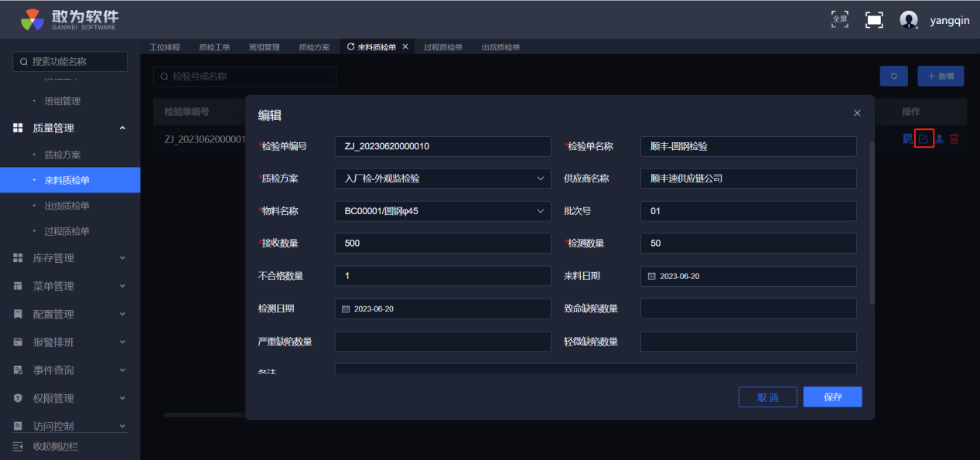The image size is (980, 460).
Task: Switch to the 质检方案 tab
Action: pyautogui.click(x=314, y=47)
